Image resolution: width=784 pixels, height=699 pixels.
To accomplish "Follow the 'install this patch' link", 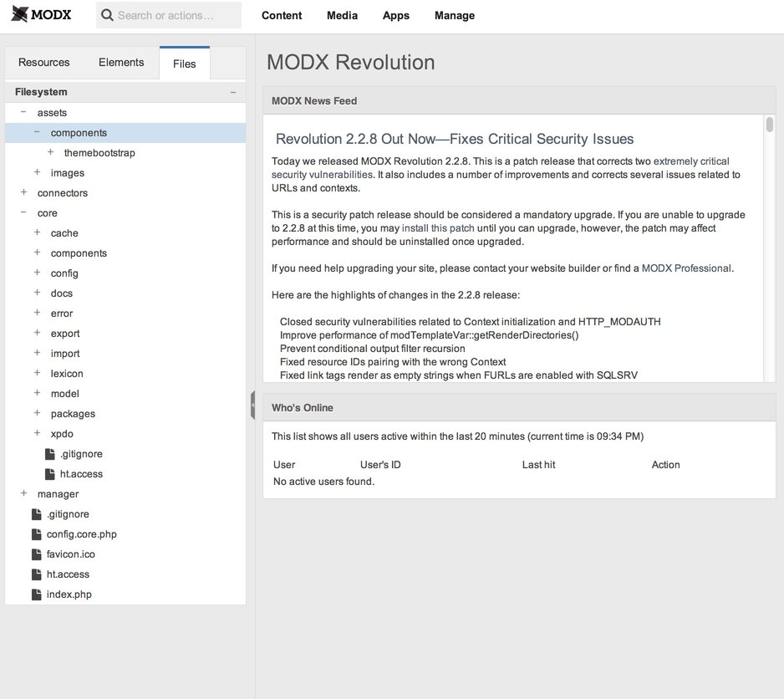I will pos(438,228).
